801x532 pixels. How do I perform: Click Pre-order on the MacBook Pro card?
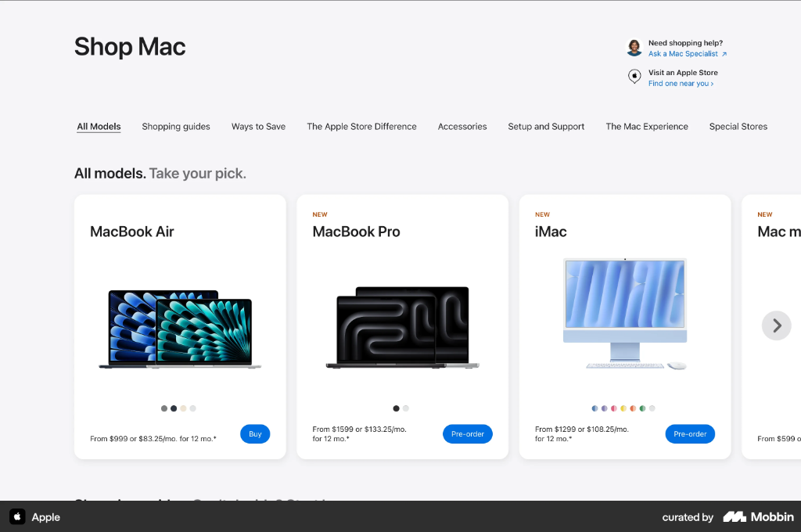pos(468,434)
